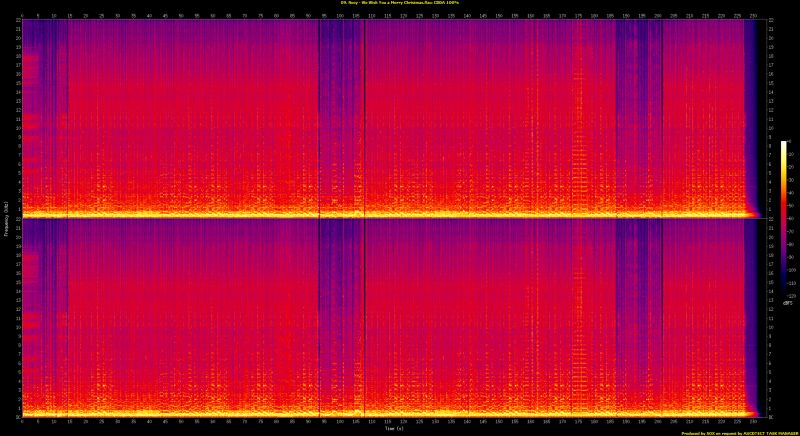Click the bright yellow low-frequency band of upper channel
Image resolution: width=800 pixels, height=436 pixels.
pos(380,213)
